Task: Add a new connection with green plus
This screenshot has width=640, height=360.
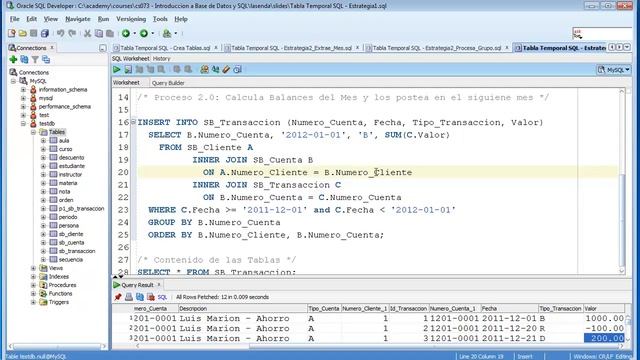Action: point(13,60)
